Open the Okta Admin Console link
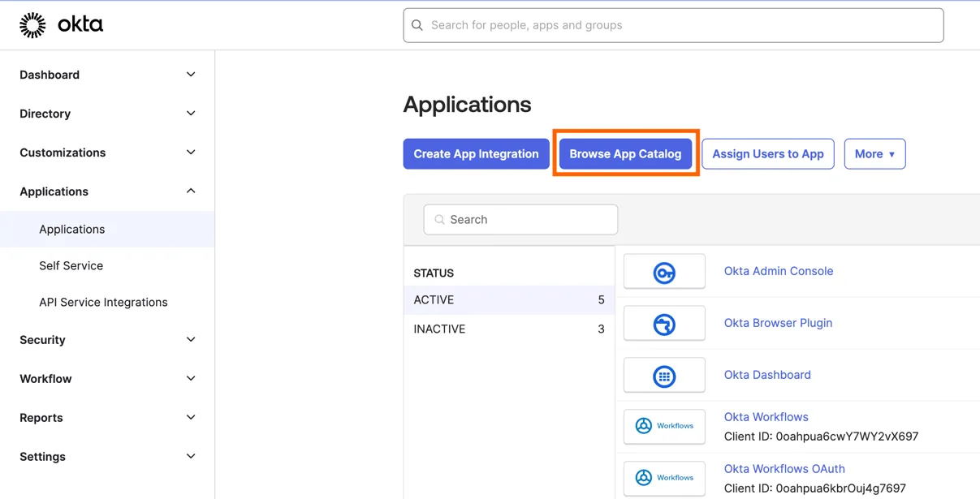The height and width of the screenshot is (499, 980). point(779,271)
